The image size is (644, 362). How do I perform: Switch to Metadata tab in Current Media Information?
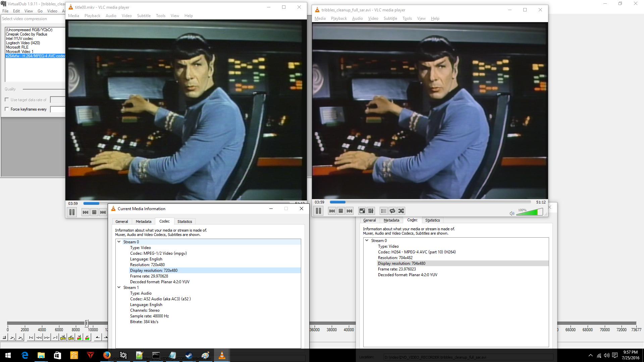(x=143, y=222)
